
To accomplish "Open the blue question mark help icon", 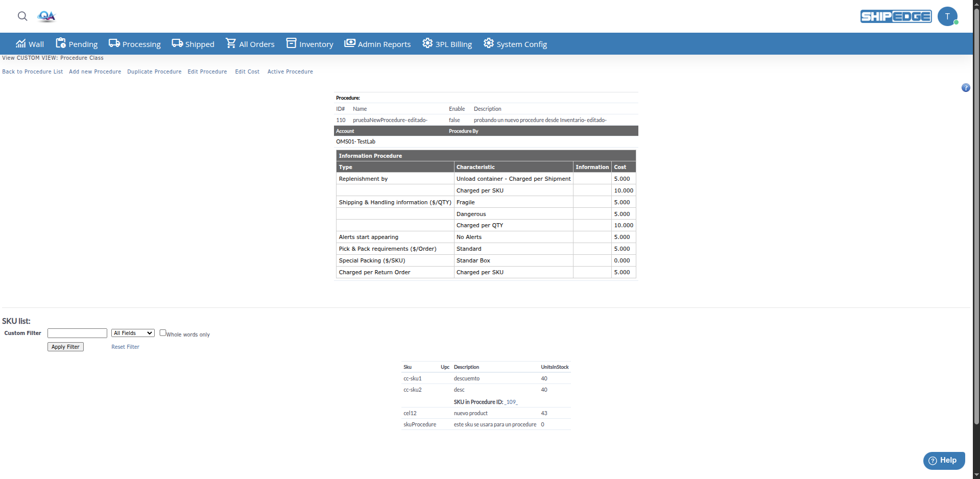I will (x=965, y=88).
